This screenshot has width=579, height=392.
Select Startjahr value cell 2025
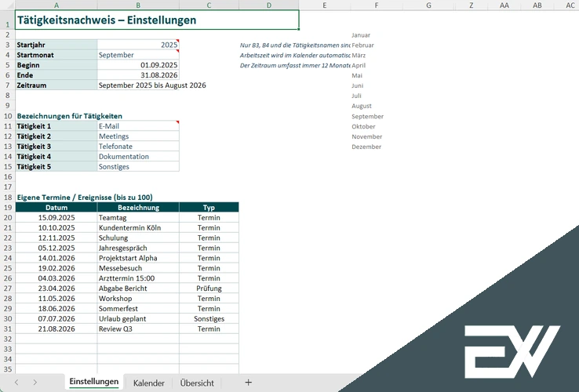138,45
